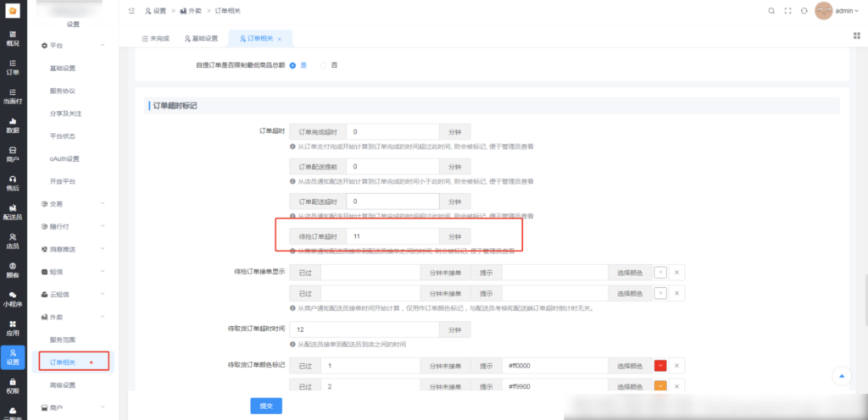868x420 pixels.
Task: Pick color with the red #ff0000 swatch
Action: tap(660, 365)
